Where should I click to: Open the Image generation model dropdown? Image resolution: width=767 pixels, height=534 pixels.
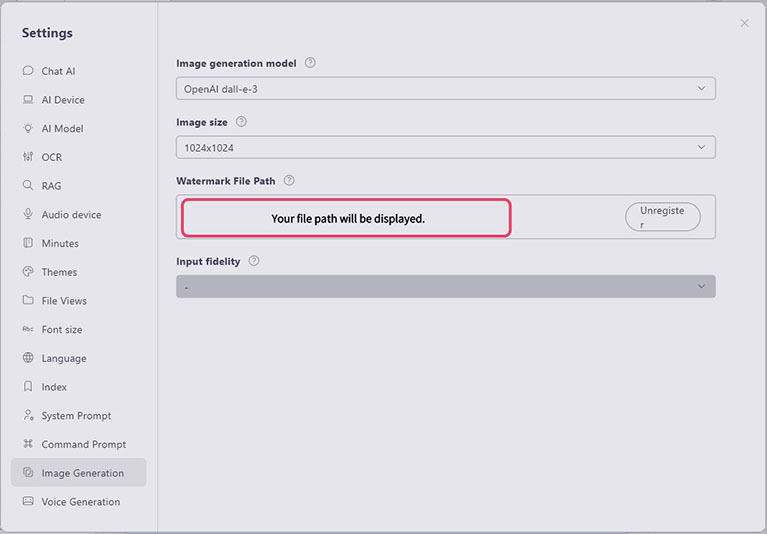coord(445,89)
